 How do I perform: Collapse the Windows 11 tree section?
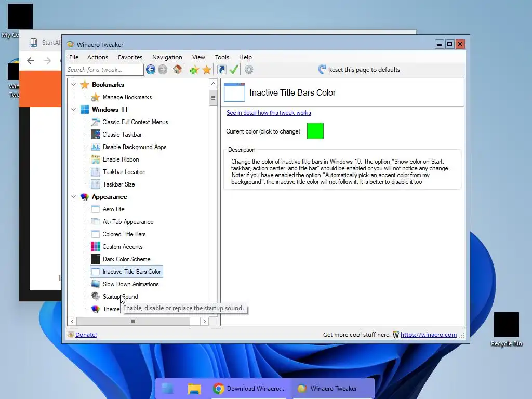[73, 110]
